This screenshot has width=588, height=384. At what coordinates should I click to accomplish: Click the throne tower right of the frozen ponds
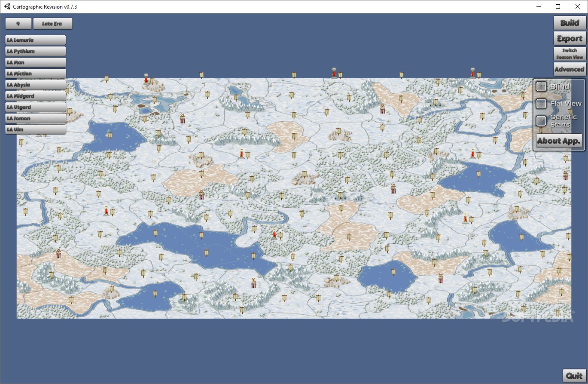tap(182, 118)
